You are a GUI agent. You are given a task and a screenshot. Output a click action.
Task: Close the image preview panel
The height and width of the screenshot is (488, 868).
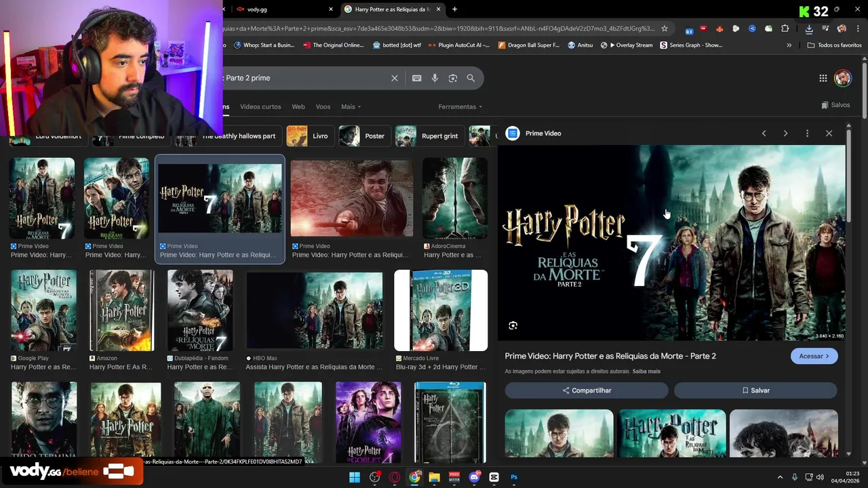(829, 134)
